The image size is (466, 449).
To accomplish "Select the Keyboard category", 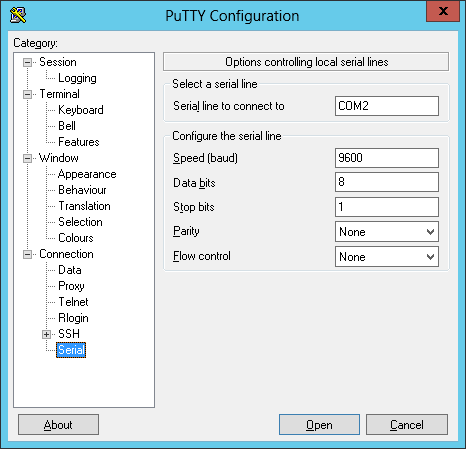I will [x=81, y=110].
